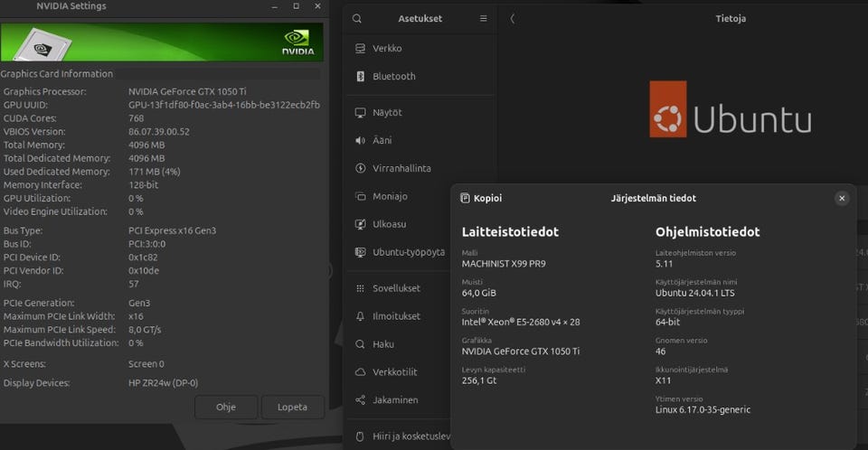Open Bluetooth settings panel

[419, 77]
